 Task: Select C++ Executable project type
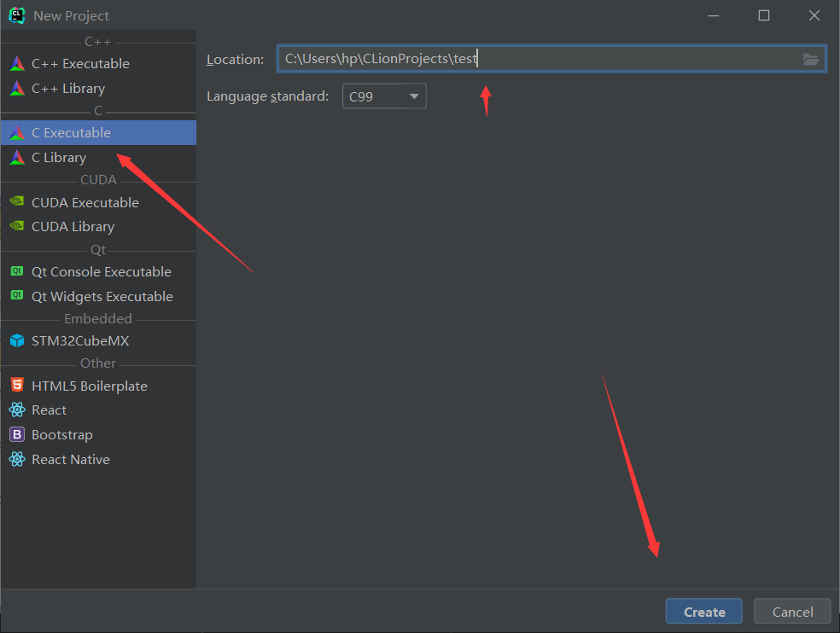[x=98, y=64]
